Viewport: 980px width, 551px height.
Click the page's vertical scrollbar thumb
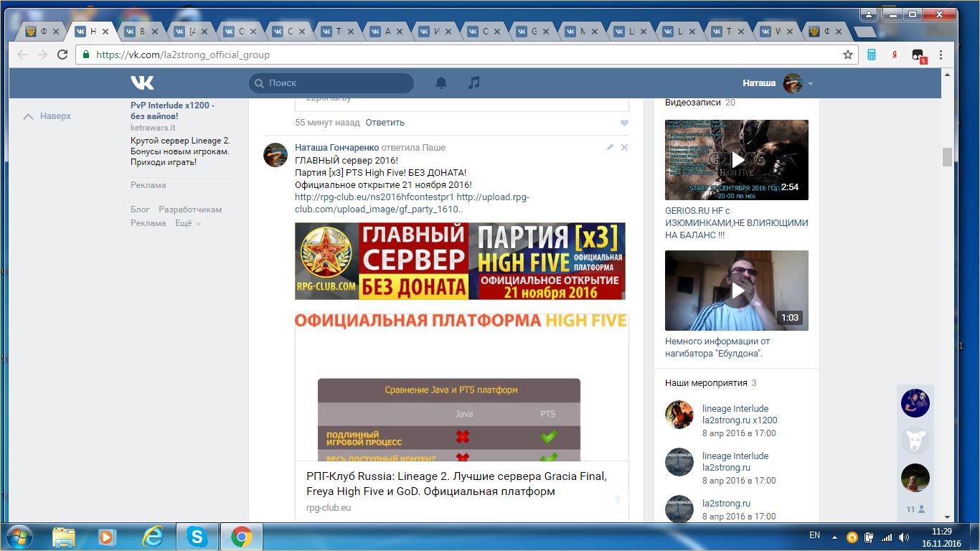947,156
